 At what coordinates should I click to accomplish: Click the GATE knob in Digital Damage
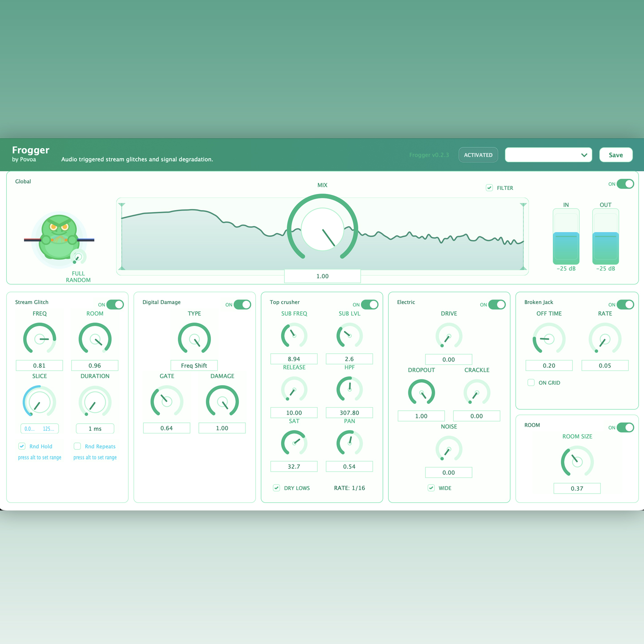(x=167, y=401)
